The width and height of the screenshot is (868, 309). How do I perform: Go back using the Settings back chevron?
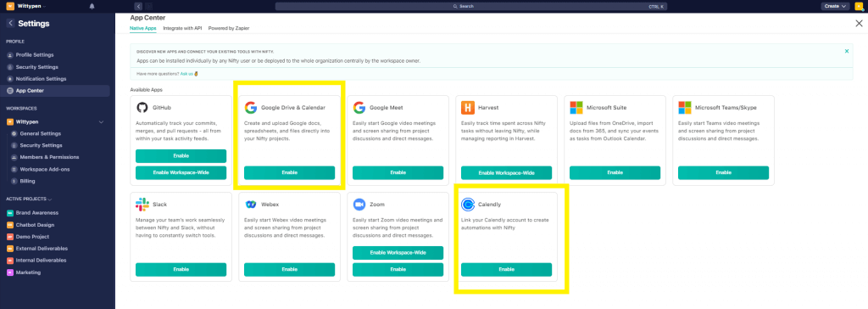(x=10, y=23)
